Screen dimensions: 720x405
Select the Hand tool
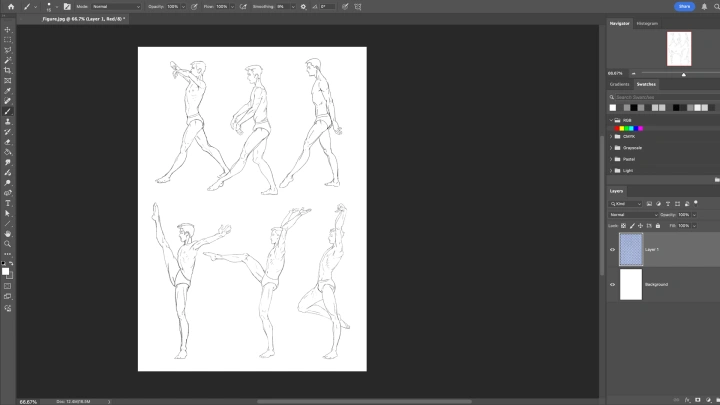pos(7,234)
